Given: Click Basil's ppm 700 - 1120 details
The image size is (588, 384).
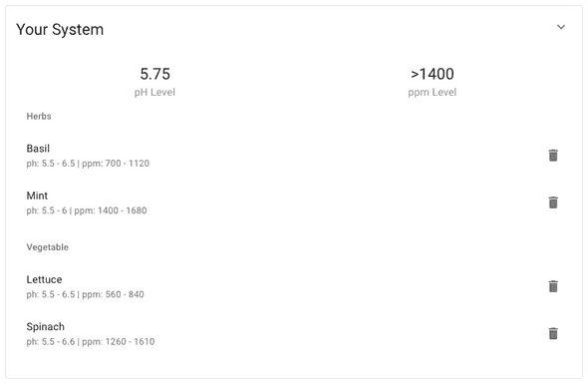Looking at the screenshot, I should (116, 164).
